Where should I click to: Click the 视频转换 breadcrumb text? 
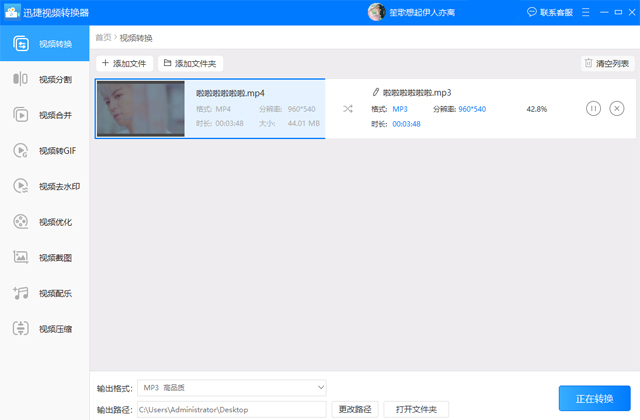pyautogui.click(x=136, y=38)
